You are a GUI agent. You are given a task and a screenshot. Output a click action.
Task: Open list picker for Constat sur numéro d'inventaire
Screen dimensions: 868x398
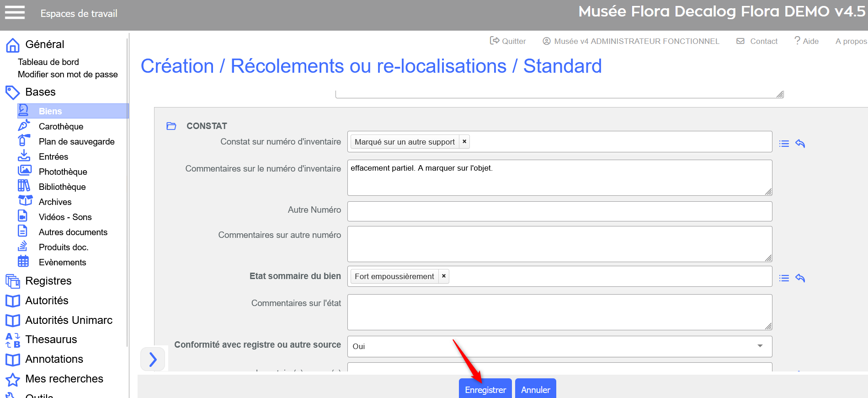[784, 144]
